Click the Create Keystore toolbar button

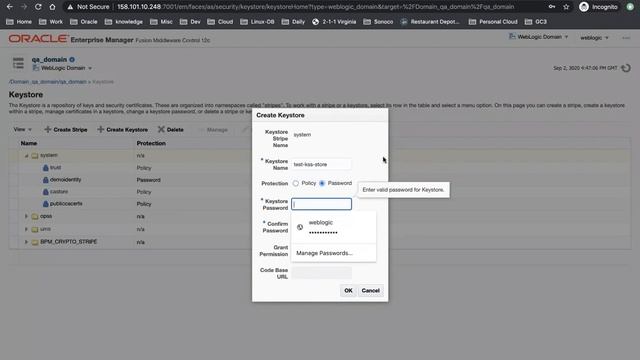[122, 129]
